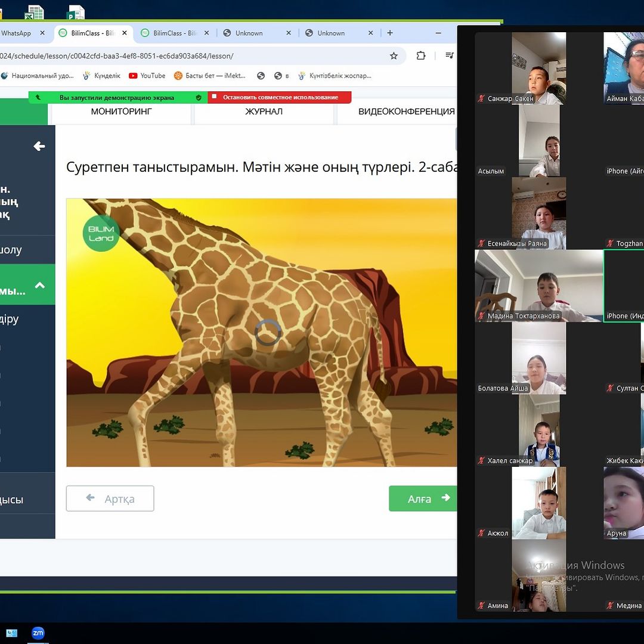Open the media control icon in toolbar
The width and height of the screenshot is (644, 644).
(450, 55)
